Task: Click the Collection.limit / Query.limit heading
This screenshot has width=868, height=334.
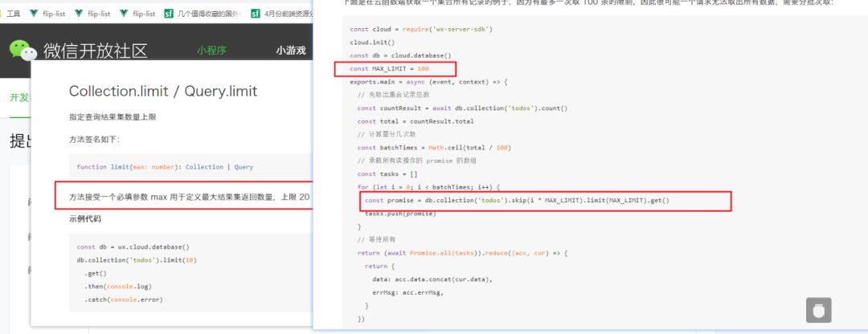Action: 163,92
